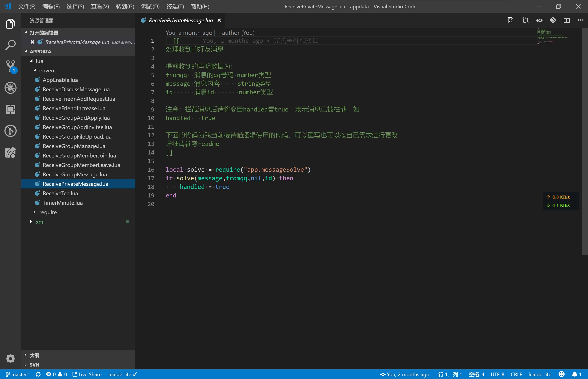
Task: Start Live Share from status bar
Action: tap(87, 374)
